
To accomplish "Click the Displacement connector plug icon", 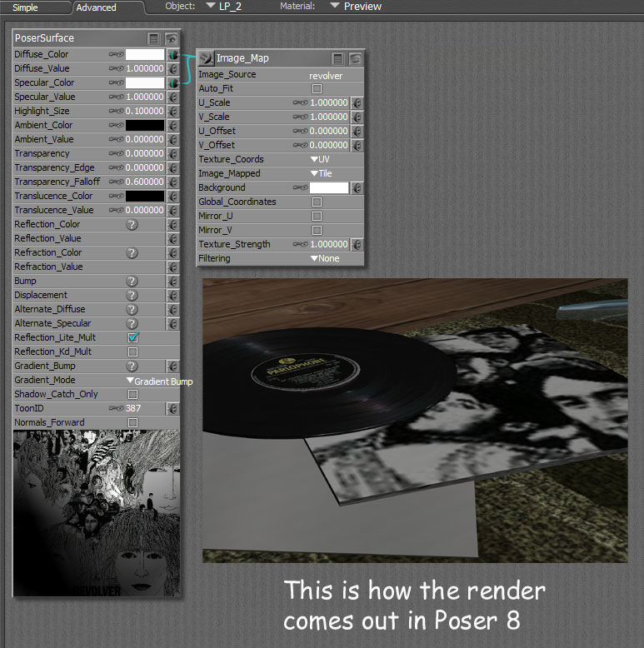I will 173,295.
